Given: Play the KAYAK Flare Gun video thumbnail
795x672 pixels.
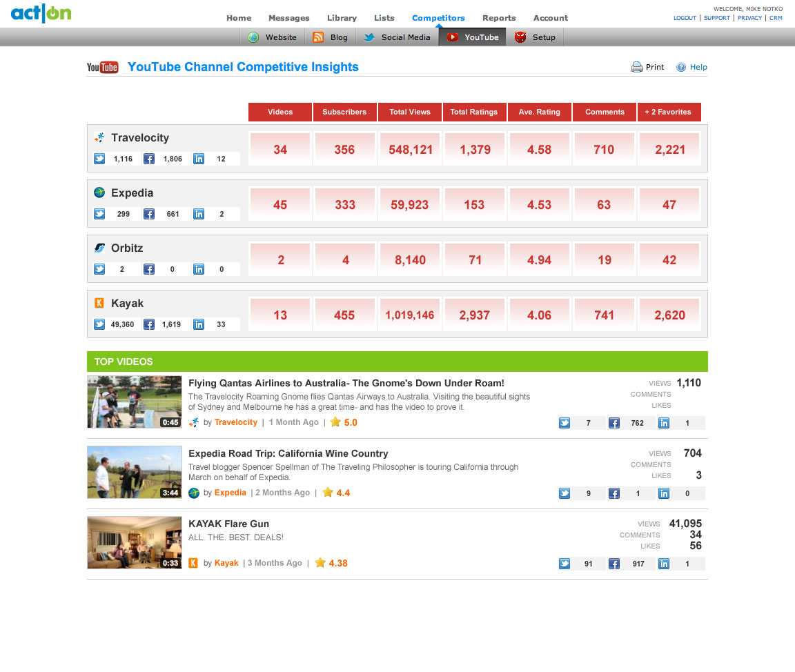Looking at the screenshot, I should click(135, 543).
